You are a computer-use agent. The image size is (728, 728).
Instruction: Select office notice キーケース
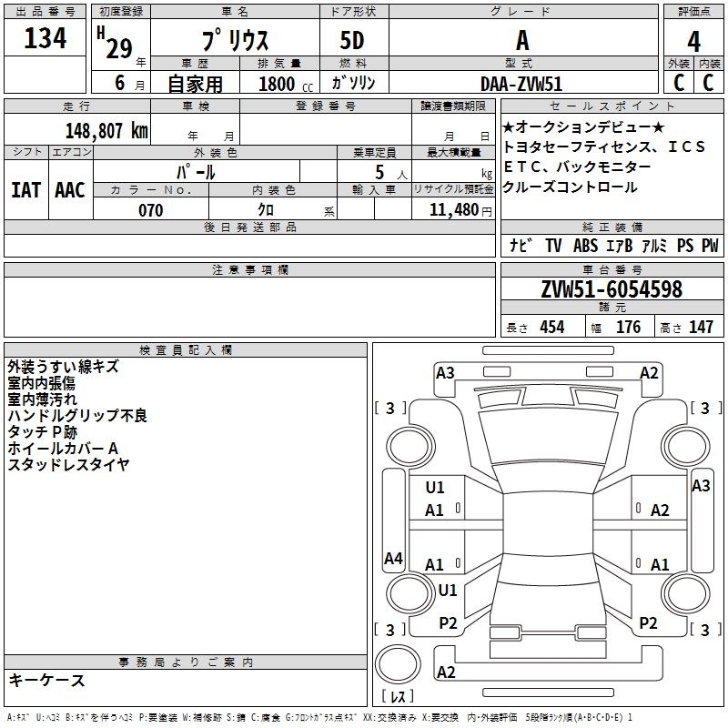click(x=47, y=680)
